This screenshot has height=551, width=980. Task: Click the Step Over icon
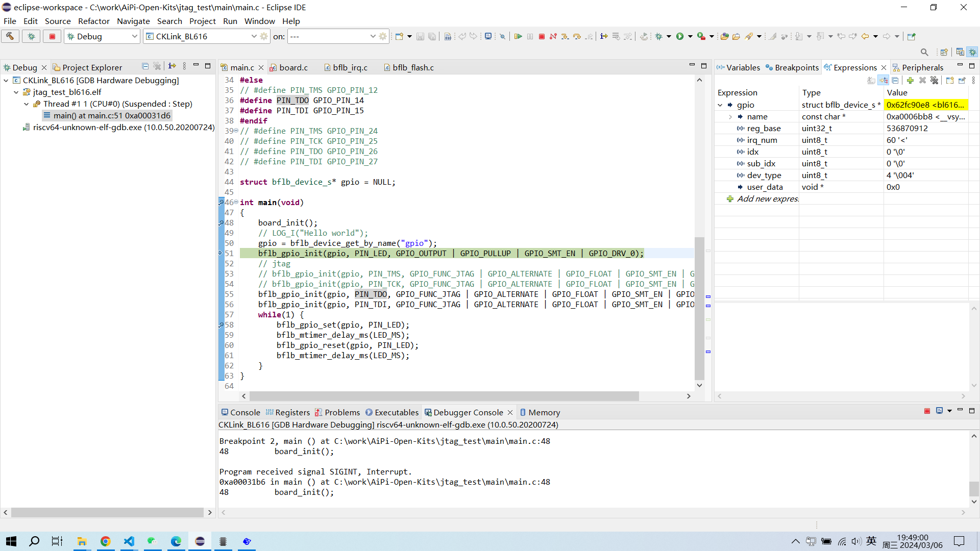(x=577, y=36)
